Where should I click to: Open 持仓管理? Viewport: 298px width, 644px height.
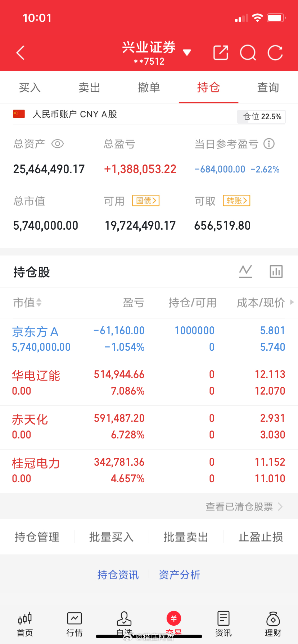pyautogui.click(x=37, y=537)
